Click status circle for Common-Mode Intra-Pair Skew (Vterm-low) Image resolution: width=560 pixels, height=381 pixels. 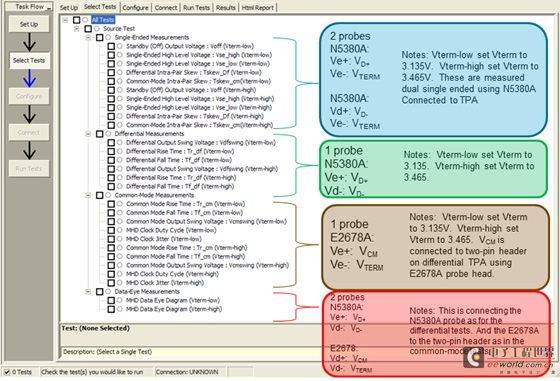[x=120, y=81]
